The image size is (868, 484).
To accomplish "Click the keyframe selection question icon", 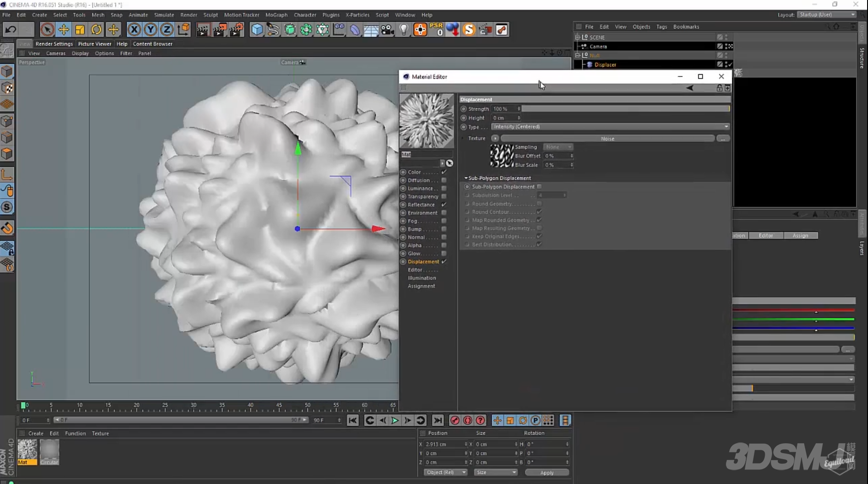I will click(x=480, y=421).
